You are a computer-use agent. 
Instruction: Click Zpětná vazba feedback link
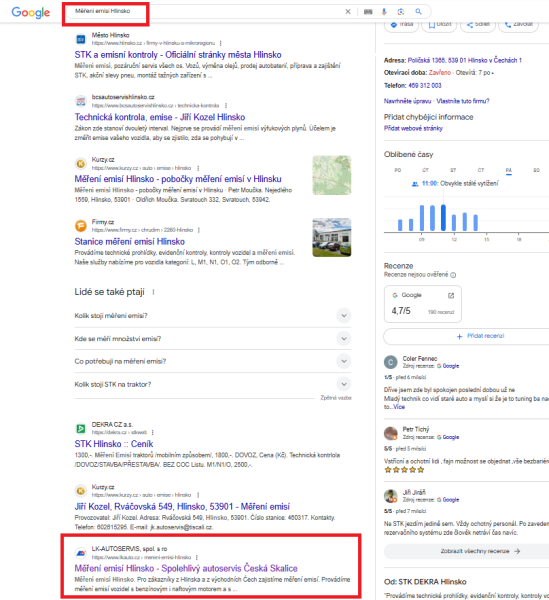tap(336, 398)
